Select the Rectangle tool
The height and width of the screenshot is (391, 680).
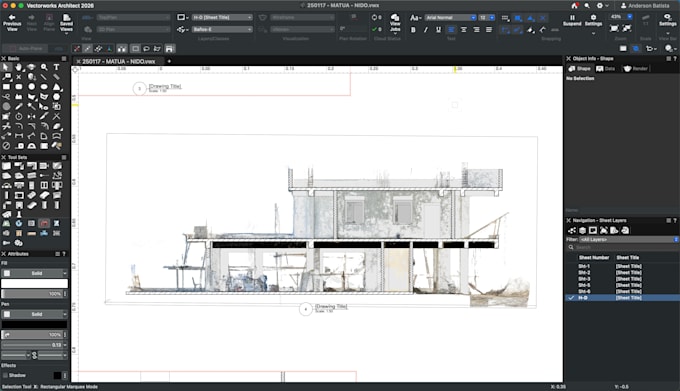pos(6,87)
